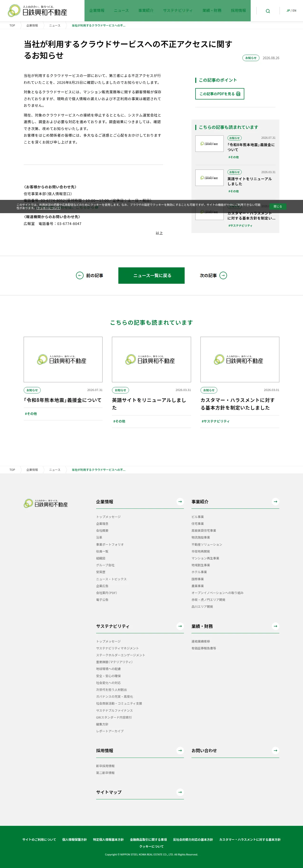This screenshot has width=303, height=868.
Task: Open the 採用情報 menu in top navigation
Action: coord(238,10)
